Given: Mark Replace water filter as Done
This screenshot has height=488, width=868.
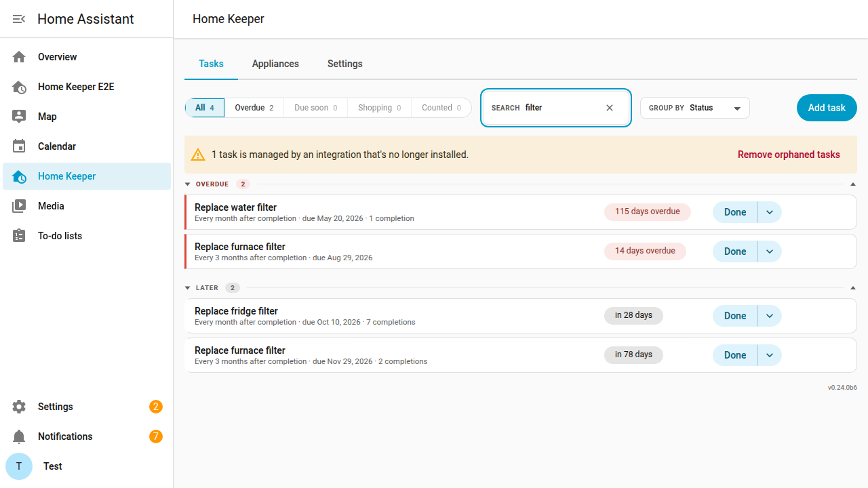Looking at the screenshot, I should [735, 212].
